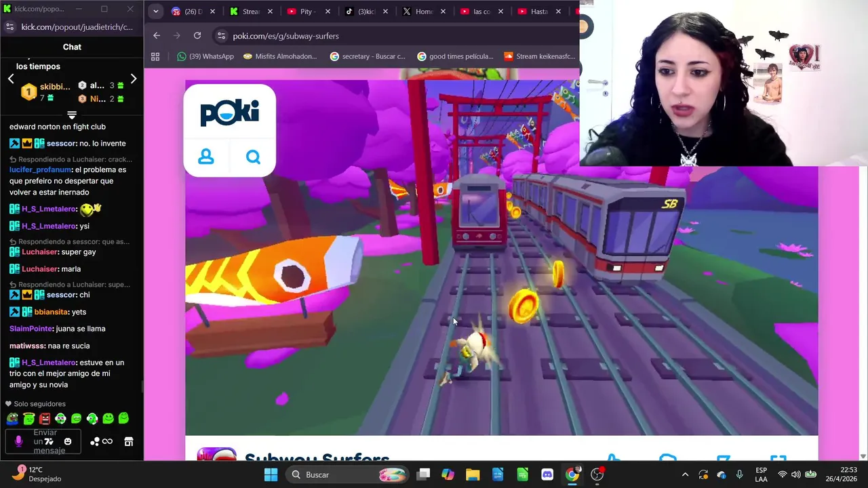Open the Poki search magnifier icon
Image resolution: width=868 pixels, height=488 pixels.
tap(253, 157)
